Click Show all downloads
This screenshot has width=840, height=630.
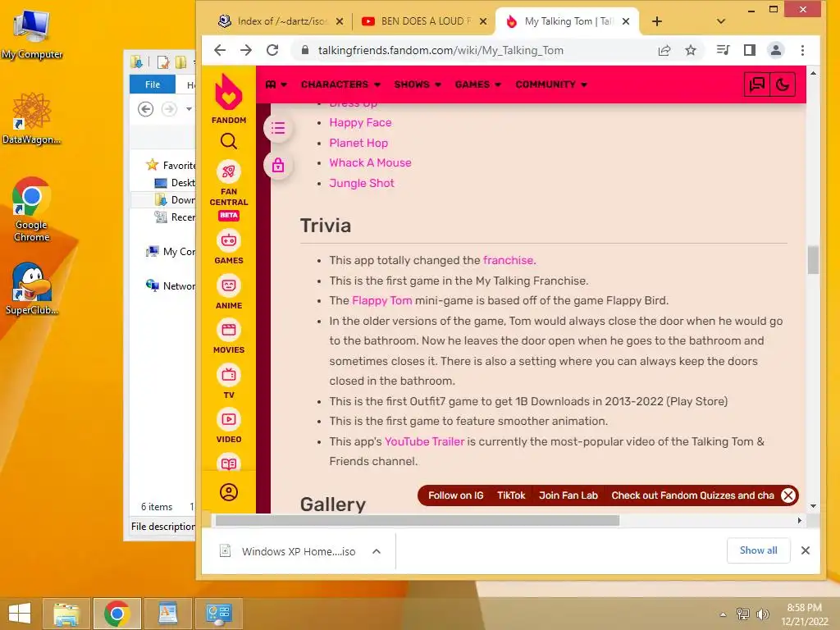pyautogui.click(x=758, y=550)
